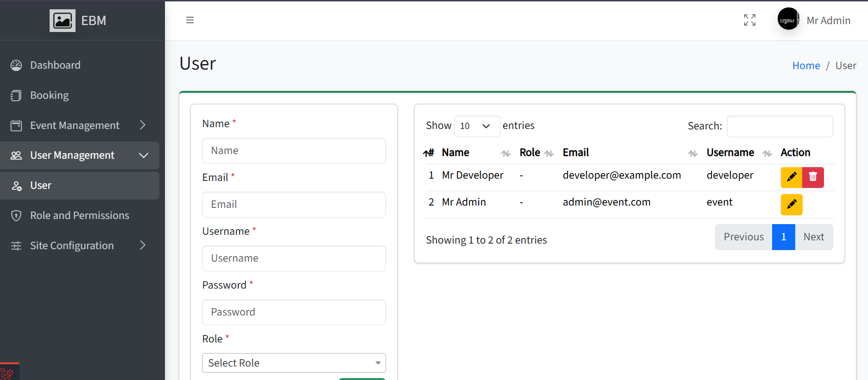Focus the Email input field
Image resolution: width=868 pixels, height=380 pixels.
[294, 205]
